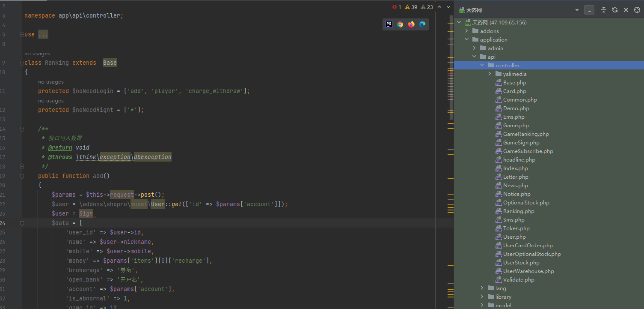
Task: Select the GameRanking.php file icon
Action: [x=499, y=134]
